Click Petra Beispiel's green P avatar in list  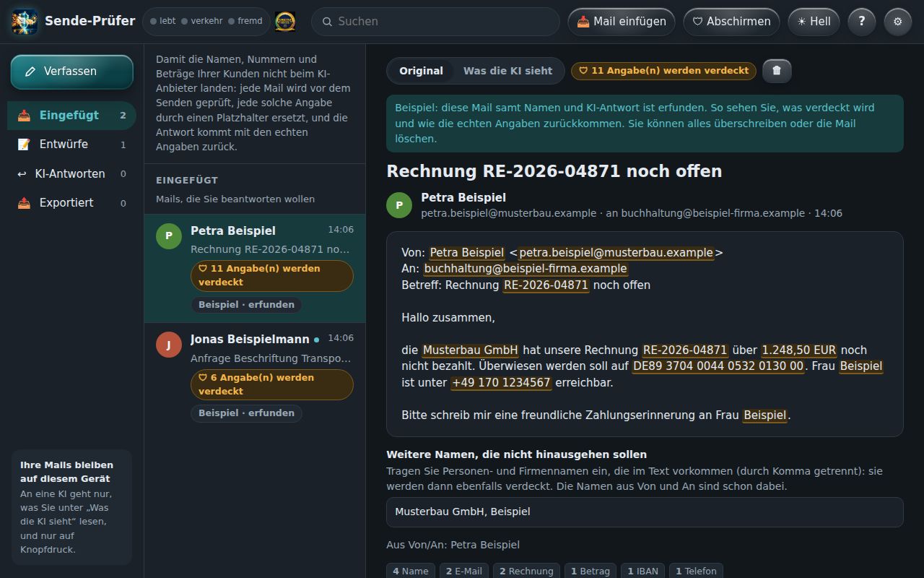169,236
